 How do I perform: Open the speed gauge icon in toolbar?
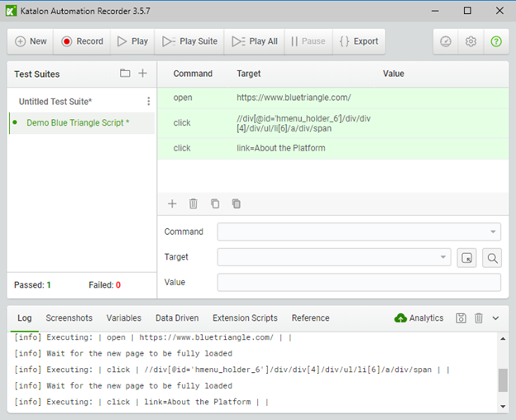coord(446,41)
